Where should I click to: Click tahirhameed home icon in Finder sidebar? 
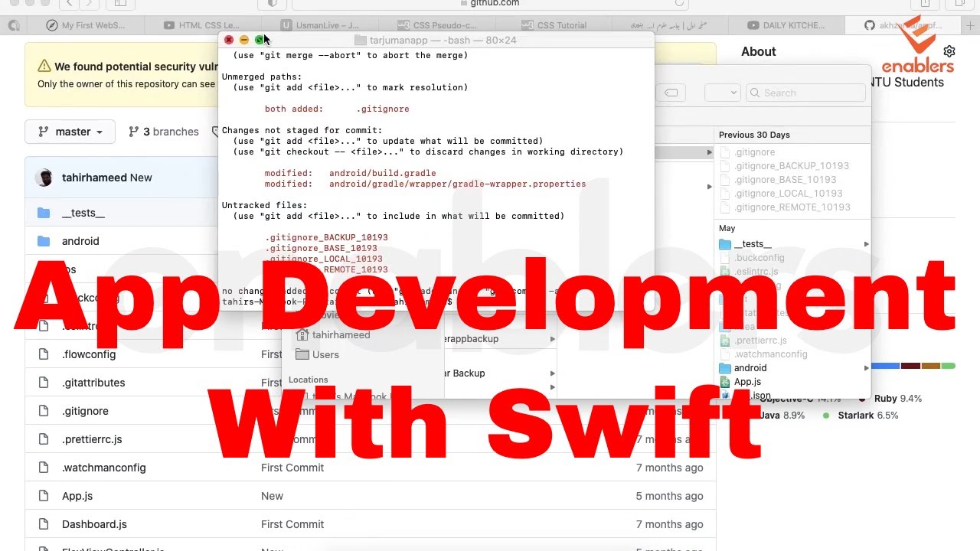302,334
